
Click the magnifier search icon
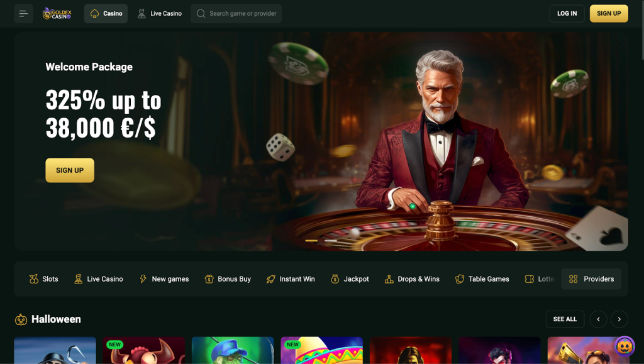[201, 14]
